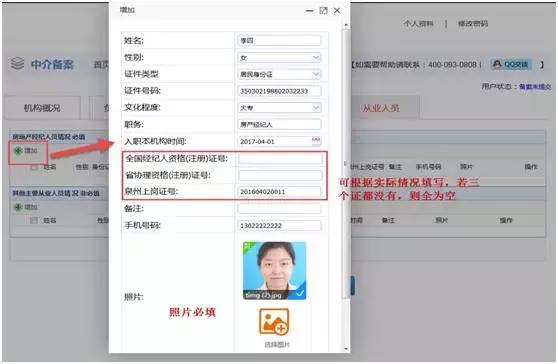The image size is (558, 364).
Task: Close the 增加 dialog
Action: [337, 11]
